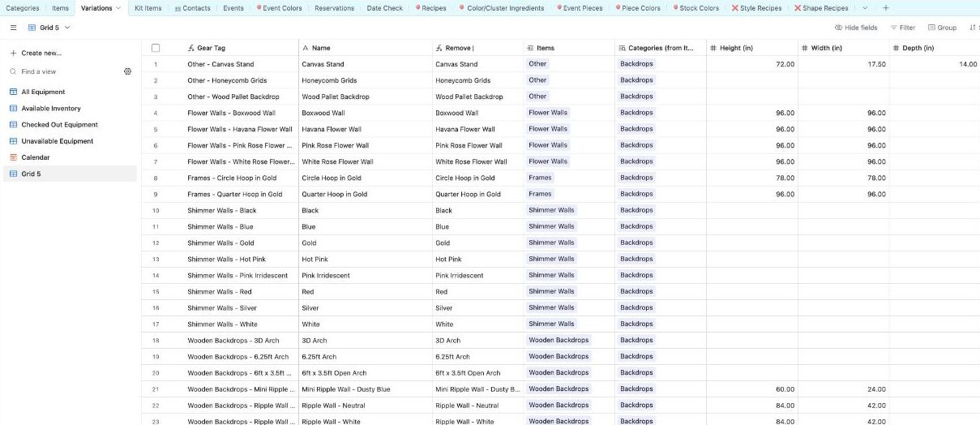Viewport: 980px width, 425px height.
Task: Click the grid icon beside Checked Out Equipment
Action: click(13, 125)
